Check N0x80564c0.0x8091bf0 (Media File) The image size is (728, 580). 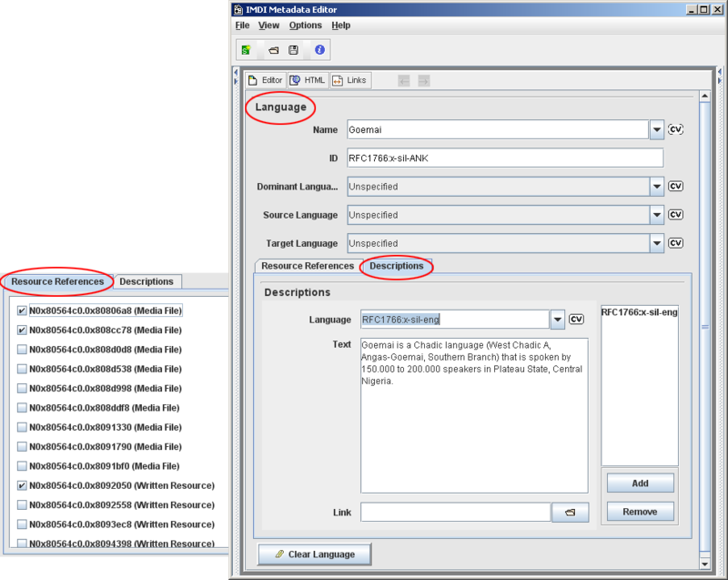(22, 466)
